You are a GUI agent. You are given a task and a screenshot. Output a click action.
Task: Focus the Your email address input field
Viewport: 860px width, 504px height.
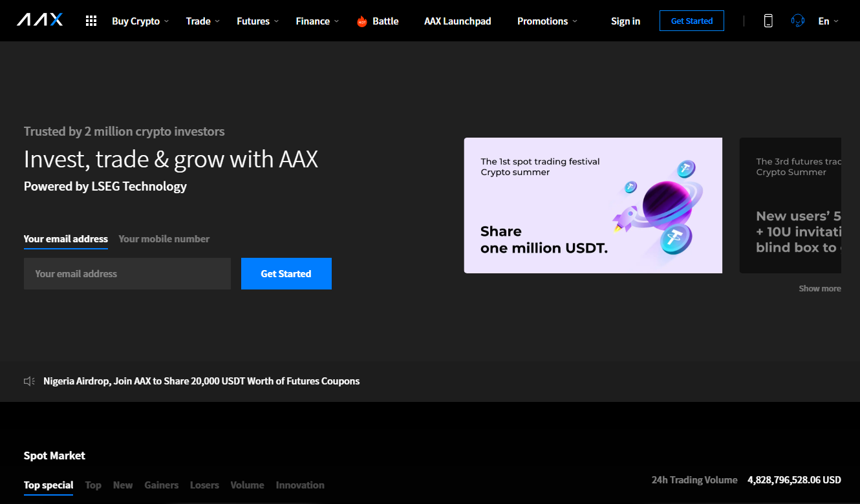point(127,273)
